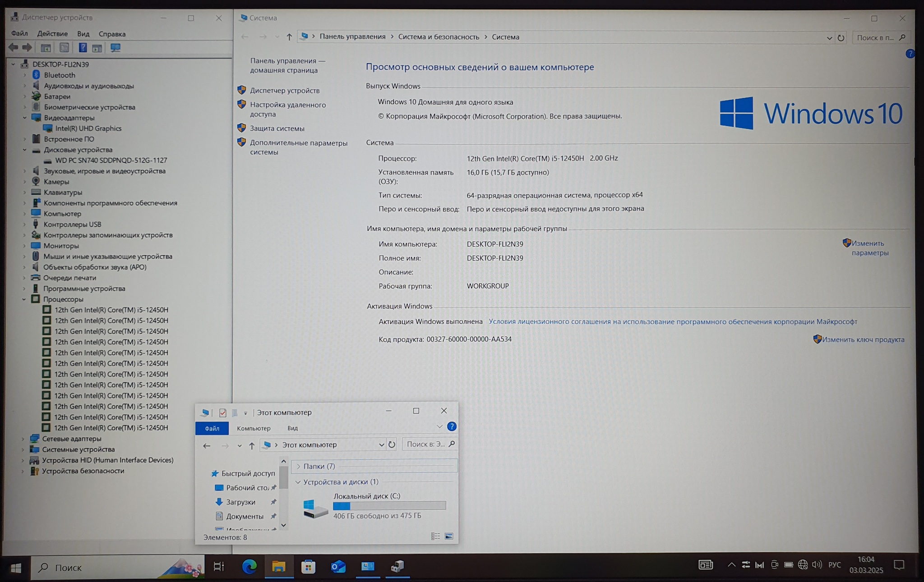Switch to large icons view in Explorer
The width and height of the screenshot is (924, 582).
(449, 536)
